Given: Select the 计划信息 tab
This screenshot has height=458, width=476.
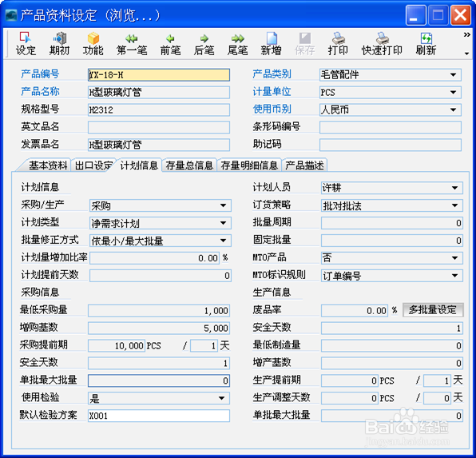Looking at the screenshot, I should 139,165.
